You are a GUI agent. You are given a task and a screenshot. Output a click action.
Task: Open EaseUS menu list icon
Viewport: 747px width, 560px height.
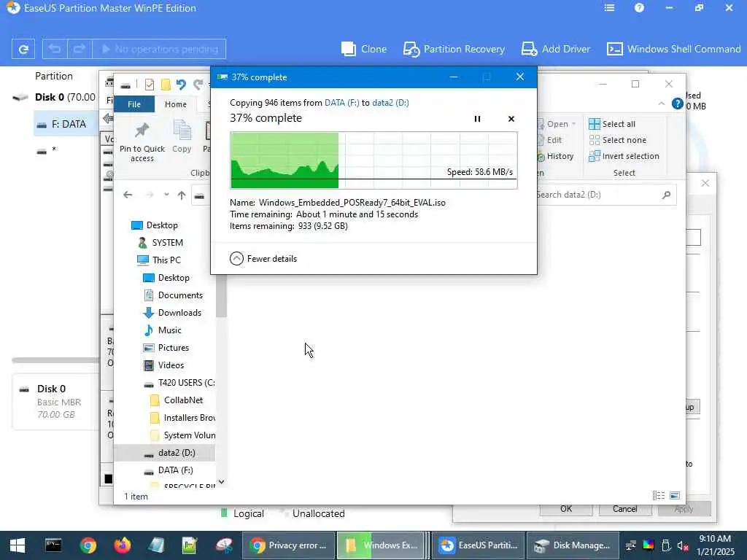point(609,8)
